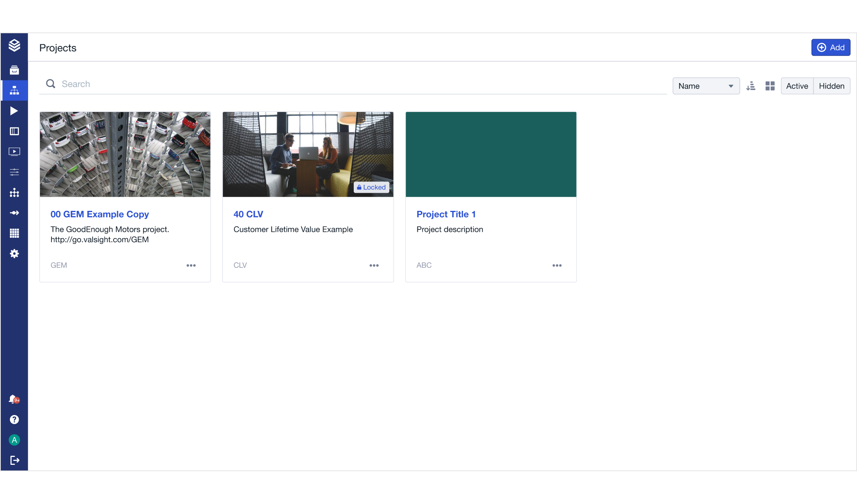Open the three-dot menu on 40 CLV card
This screenshot has height=504, width=857.
374,265
